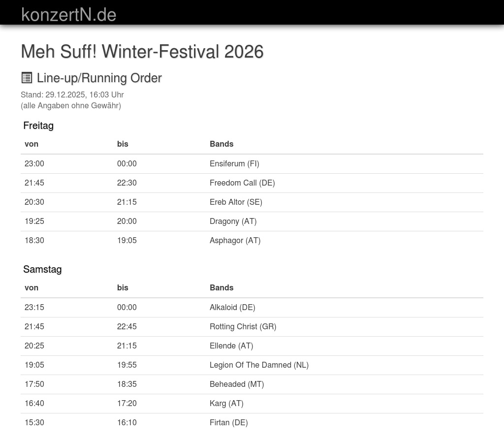Select Firtan (DE) opening Saturday slot

pyautogui.click(x=228, y=423)
